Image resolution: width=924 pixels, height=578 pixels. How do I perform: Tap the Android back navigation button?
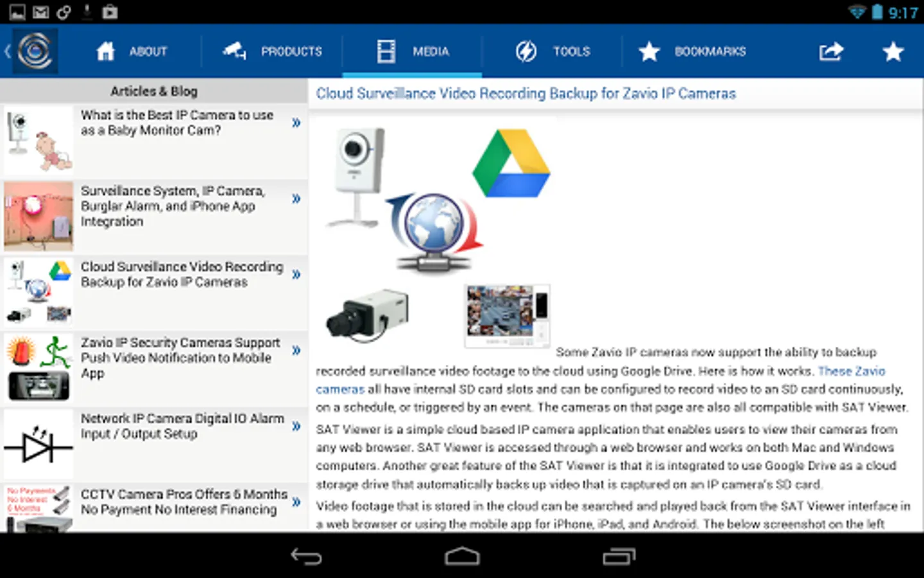306,556
